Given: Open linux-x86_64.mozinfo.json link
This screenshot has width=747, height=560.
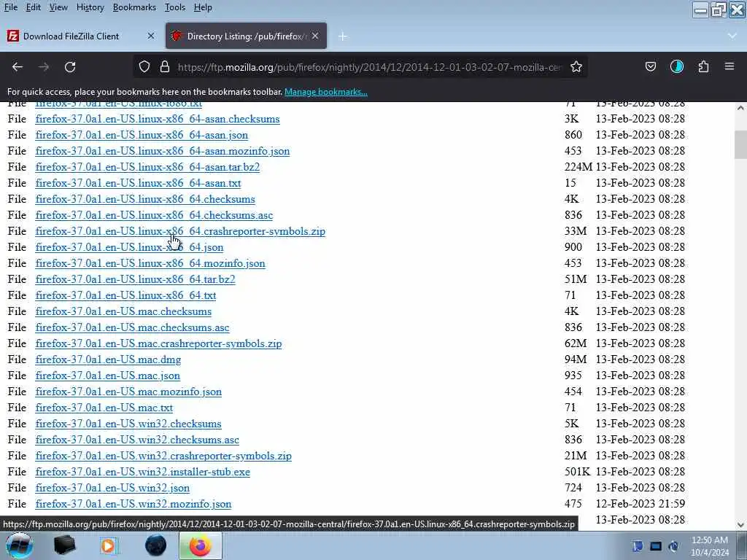Looking at the screenshot, I should [150, 263].
